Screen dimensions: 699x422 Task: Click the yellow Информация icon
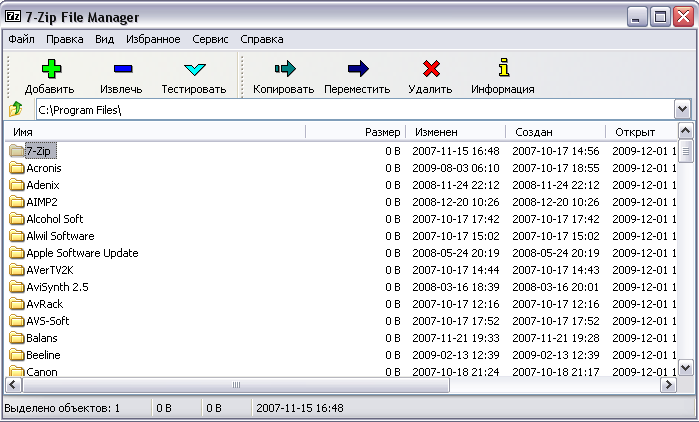pos(504,68)
